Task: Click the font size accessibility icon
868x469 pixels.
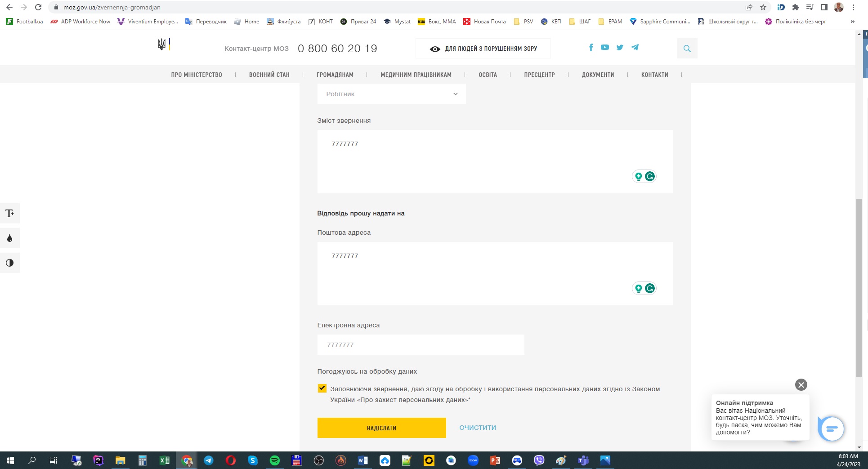Action: coord(10,214)
